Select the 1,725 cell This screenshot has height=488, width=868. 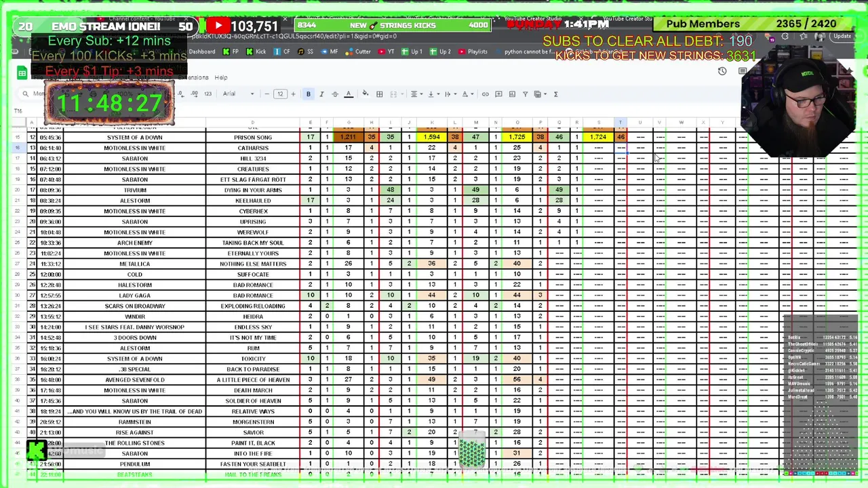pyautogui.click(x=517, y=137)
